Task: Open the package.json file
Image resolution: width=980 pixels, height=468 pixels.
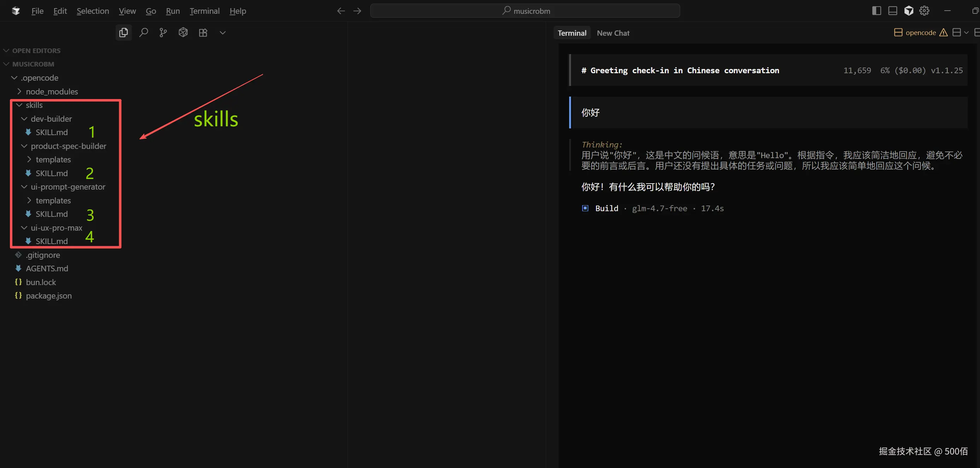Action: [49, 295]
